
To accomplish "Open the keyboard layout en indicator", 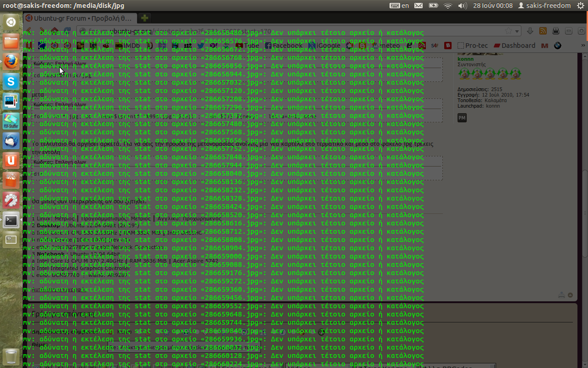I will 399,6.
